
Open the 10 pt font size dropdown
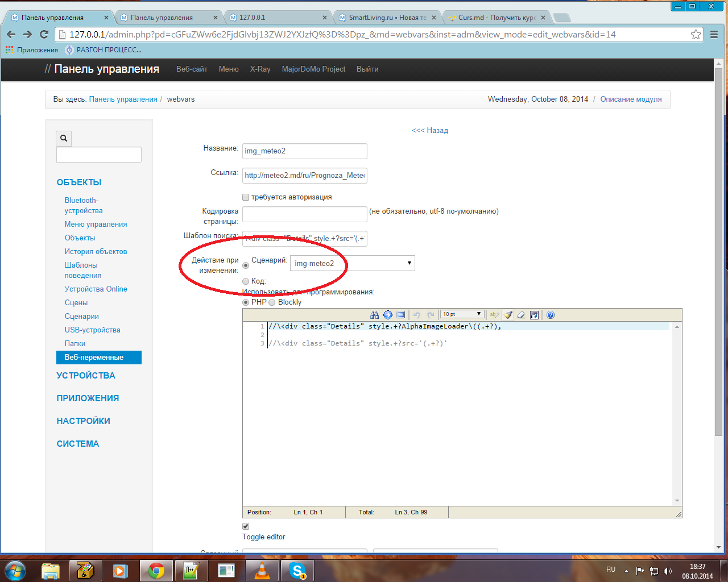[462, 314]
